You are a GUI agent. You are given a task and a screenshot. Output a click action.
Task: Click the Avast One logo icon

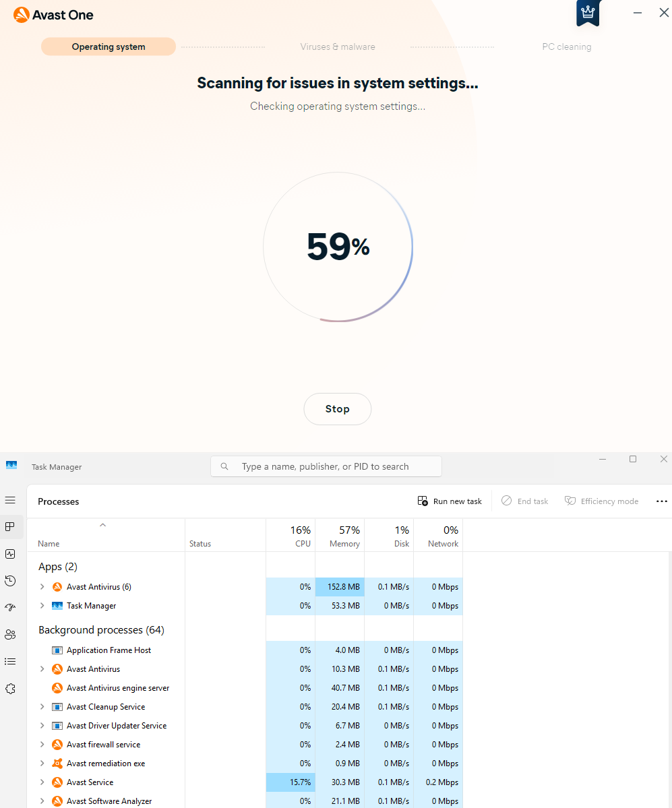point(22,15)
